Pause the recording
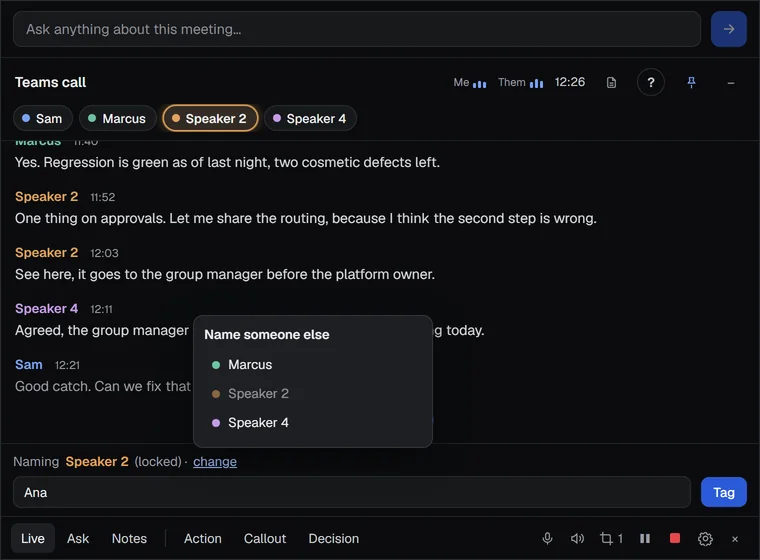Screen dimensions: 760x560 click(x=645, y=539)
